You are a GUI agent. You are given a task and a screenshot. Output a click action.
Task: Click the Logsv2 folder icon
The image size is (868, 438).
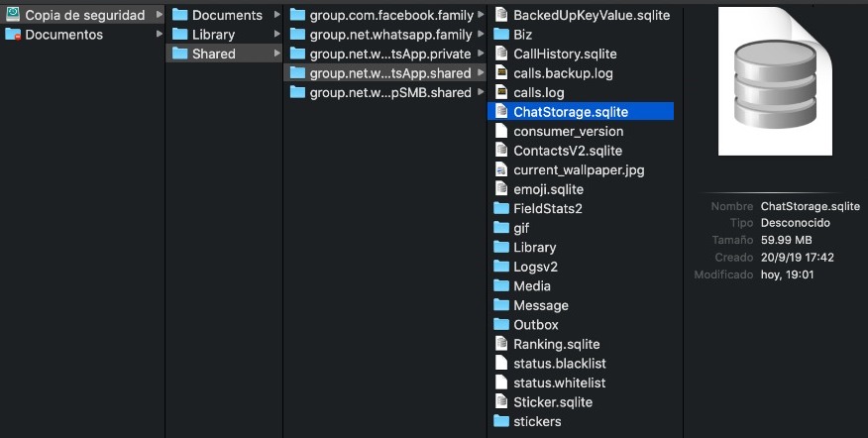pyautogui.click(x=501, y=267)
